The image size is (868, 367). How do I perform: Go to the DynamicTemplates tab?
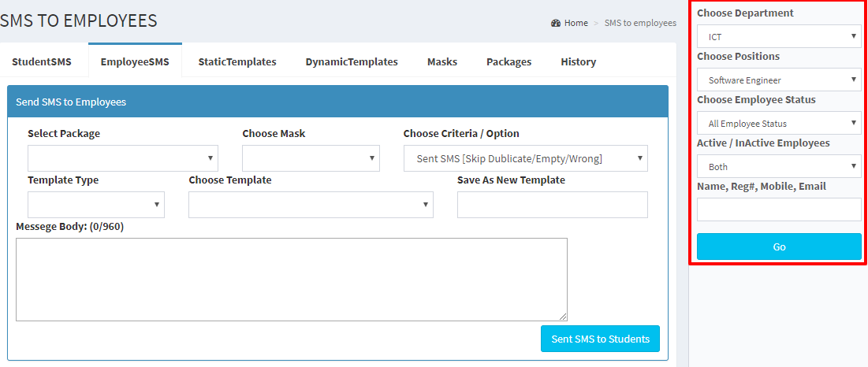352,62
